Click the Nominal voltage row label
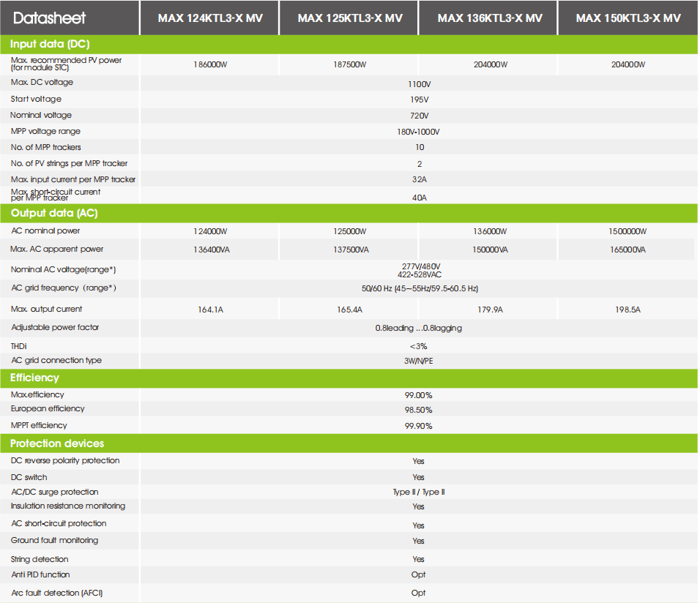700x603 pixels. point(40,115)
